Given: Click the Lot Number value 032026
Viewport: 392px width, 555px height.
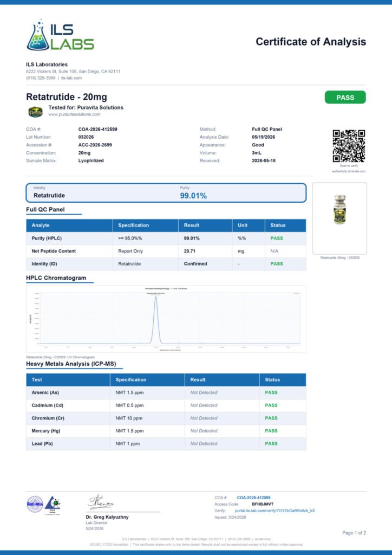Looking at the screenshot, I should click(86, 137).
